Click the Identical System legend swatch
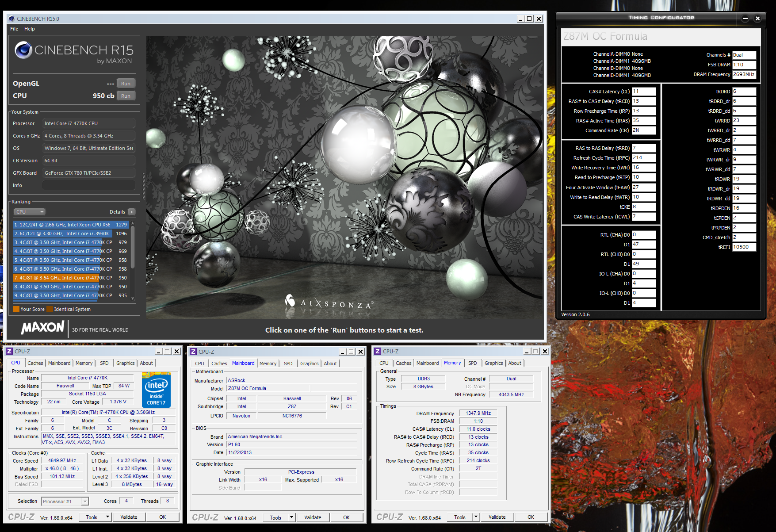This screenshot has width=776, height=532. pyautogui.click(x=50, y=309)
